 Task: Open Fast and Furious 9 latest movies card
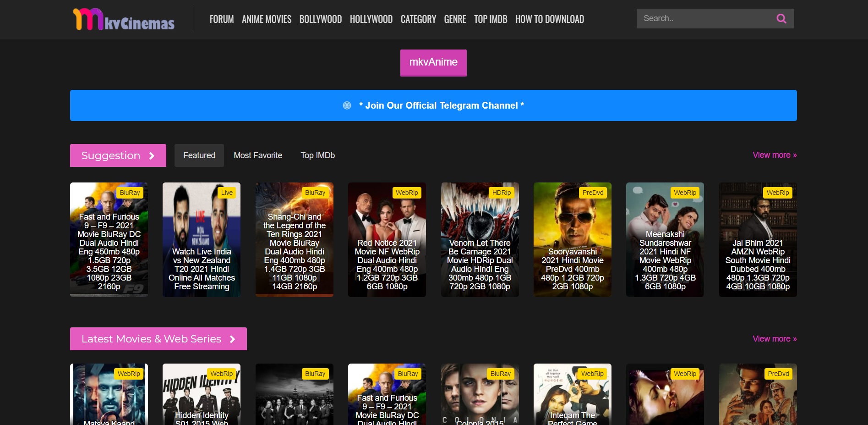point(387,394)
